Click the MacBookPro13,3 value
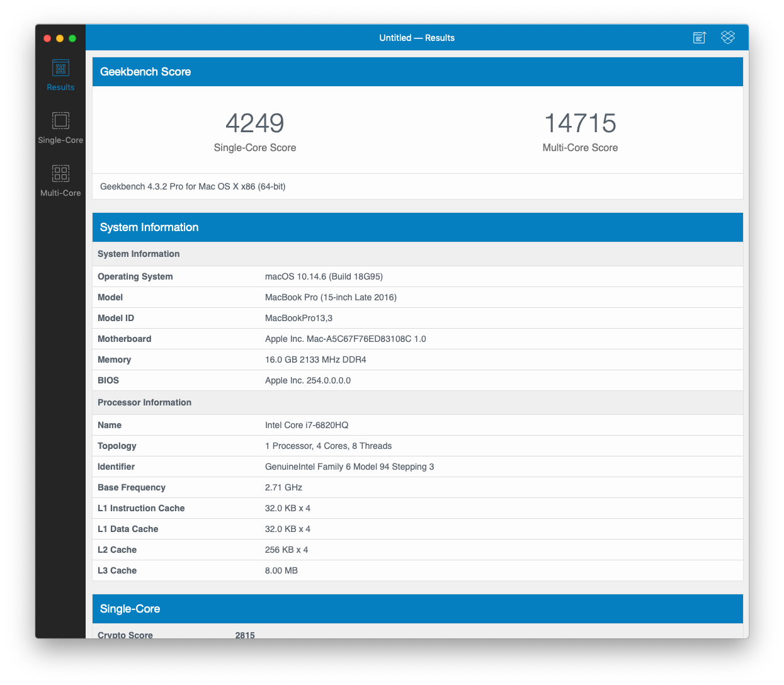784x685 pixels. tap(298, 318)
